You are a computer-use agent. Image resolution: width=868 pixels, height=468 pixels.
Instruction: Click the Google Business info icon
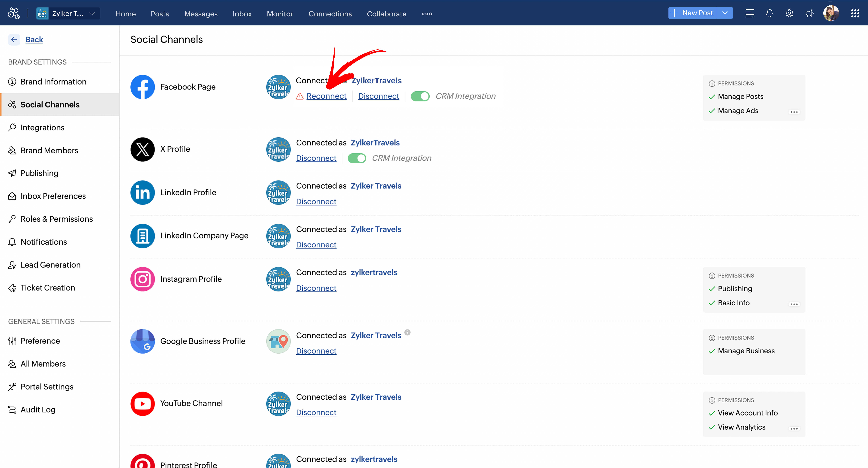[407, 332]
